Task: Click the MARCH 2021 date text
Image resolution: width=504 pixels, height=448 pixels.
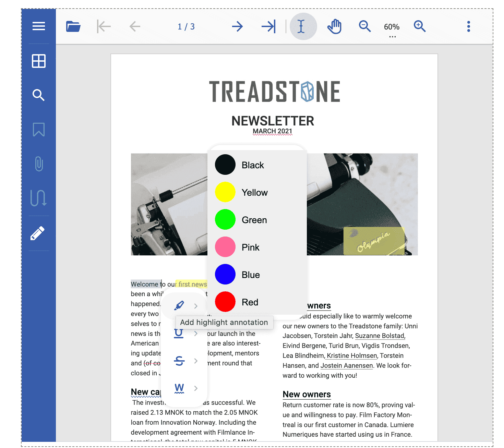Action: 273,131
